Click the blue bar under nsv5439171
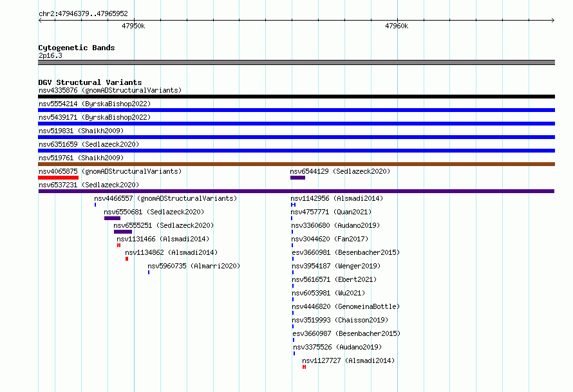Image resolution: width=573 pixels, height=392 pixels. coord(296,124)
